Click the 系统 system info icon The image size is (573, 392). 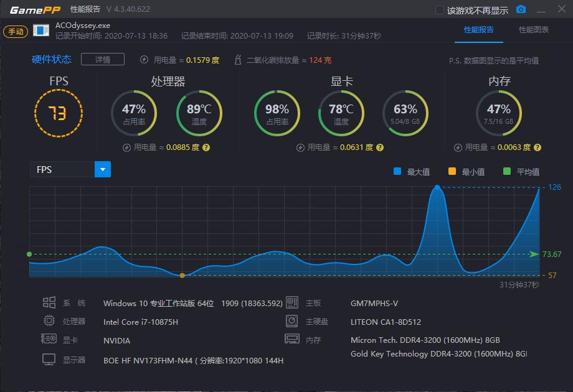pyautogui.click(x=50, y=302)
